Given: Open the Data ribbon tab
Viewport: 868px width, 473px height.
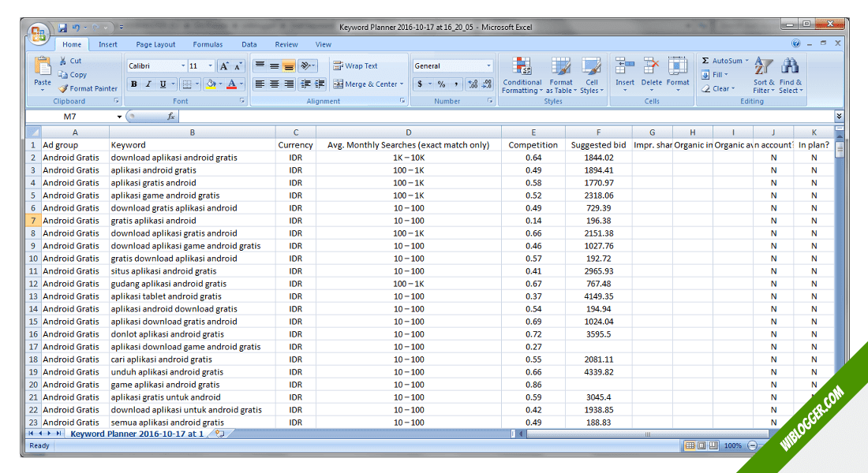Looking at the screenshot, I should tap(249, 44).
